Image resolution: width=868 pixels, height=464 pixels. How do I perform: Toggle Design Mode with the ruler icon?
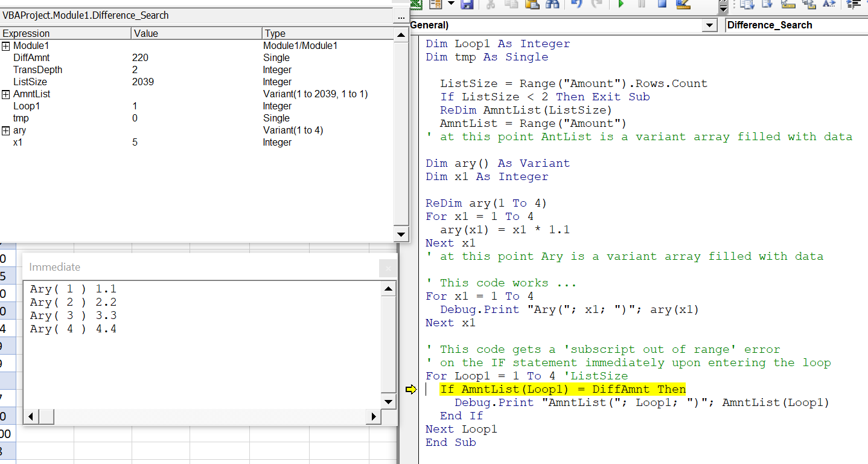tap(683, 4)
